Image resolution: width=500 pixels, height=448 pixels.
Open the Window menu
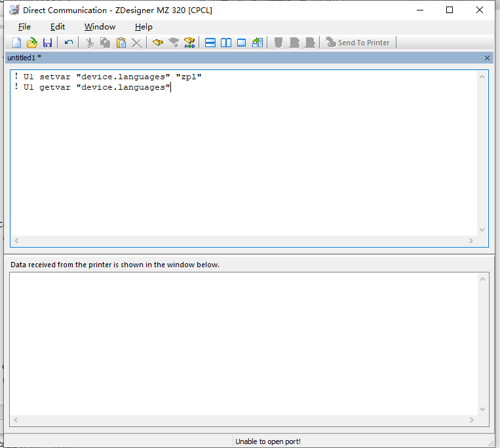100,27
